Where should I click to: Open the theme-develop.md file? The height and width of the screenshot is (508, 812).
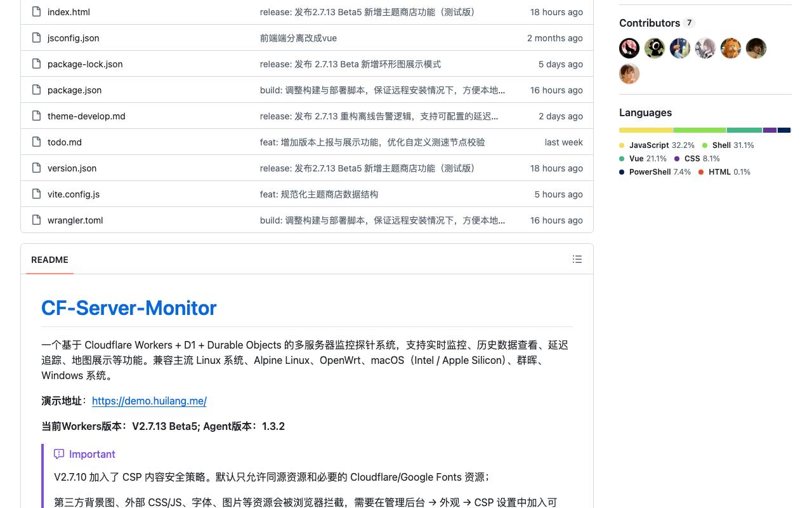86,116
